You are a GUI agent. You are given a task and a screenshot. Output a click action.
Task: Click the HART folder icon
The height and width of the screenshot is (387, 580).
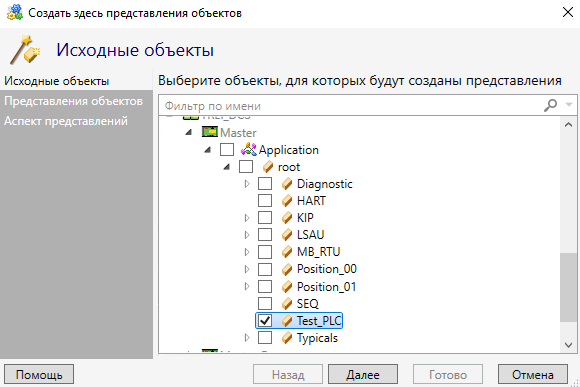click(x=287, y=201)
